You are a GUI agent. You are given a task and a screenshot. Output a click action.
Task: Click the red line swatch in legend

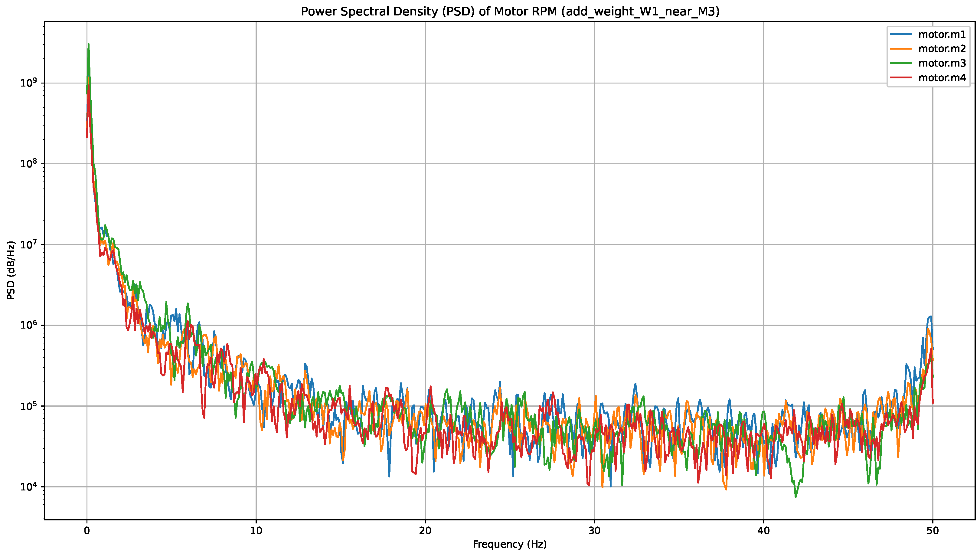pyautogui.click(x=900, y=78)
